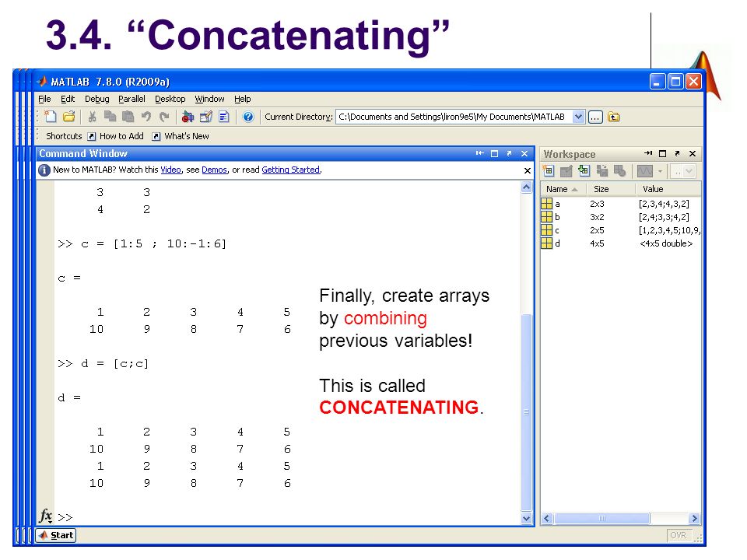The image size is (747, 560).
Task: Click the Open file folder icon
Action: [69, 117]
